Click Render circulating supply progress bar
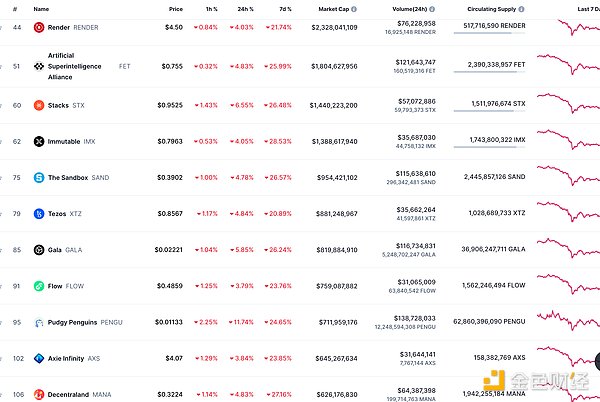600x402 pixels. pos(489,33)
